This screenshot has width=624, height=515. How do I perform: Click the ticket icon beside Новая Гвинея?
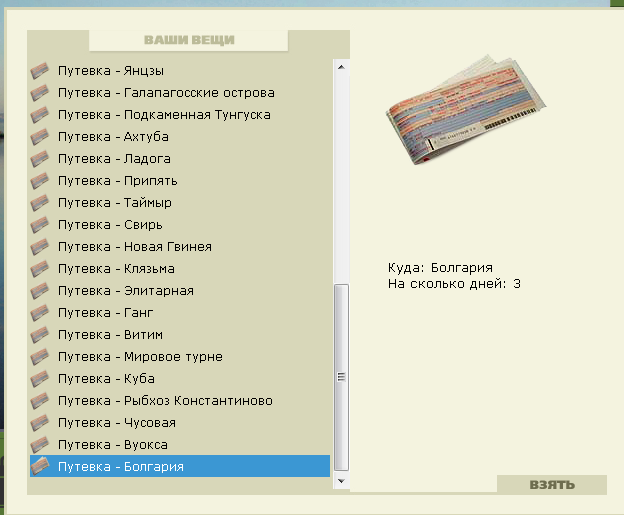coord(39,247)
